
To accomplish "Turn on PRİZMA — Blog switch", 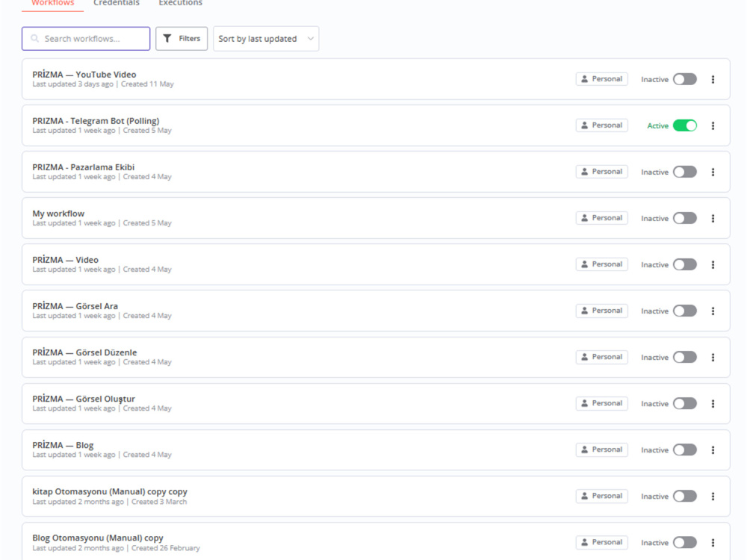I will click(684, 450).
